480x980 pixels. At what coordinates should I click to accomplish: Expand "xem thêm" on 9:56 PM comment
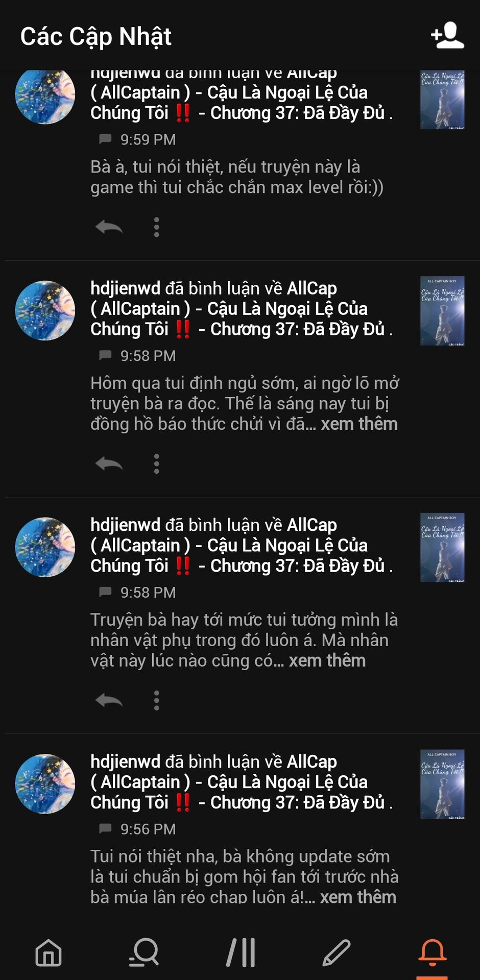[358, 897]
